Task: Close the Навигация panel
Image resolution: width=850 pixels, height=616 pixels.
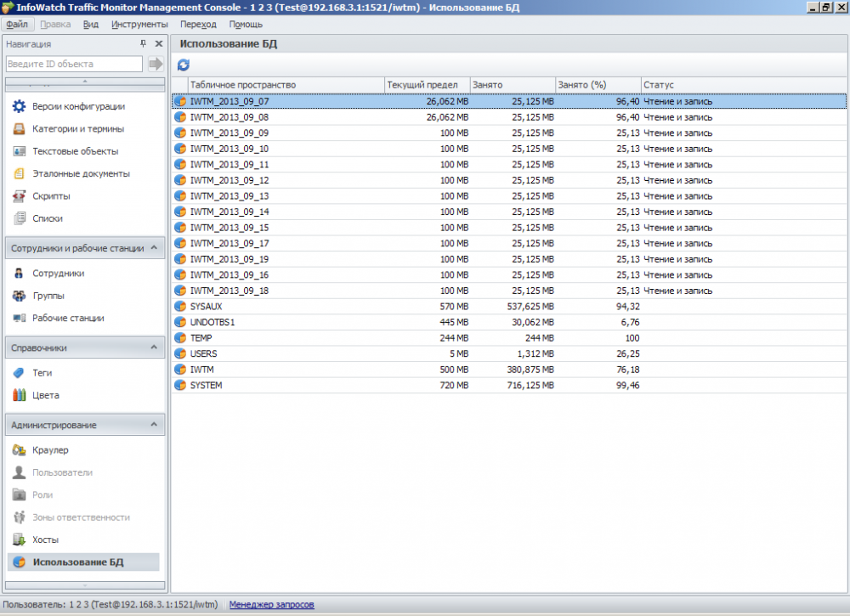Action: click(159, 43)
